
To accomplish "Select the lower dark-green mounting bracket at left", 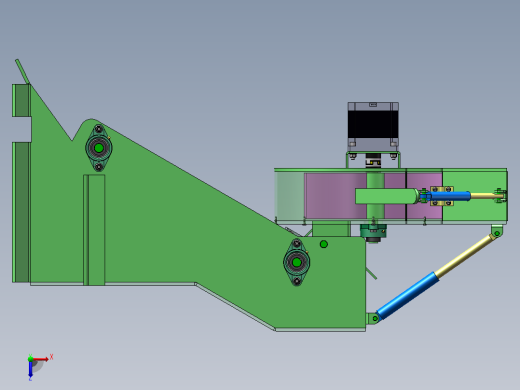I will click(21, 212).
